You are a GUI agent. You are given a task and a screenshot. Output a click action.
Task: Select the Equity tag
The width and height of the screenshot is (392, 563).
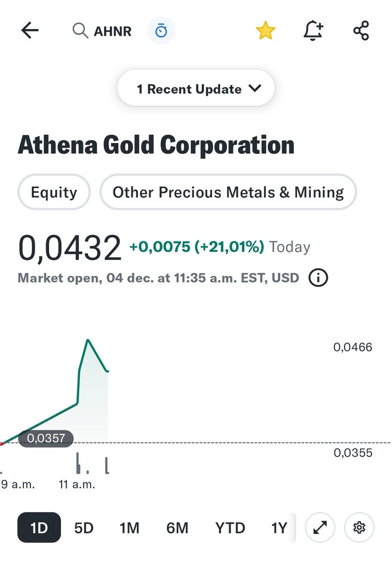[54, 192]
